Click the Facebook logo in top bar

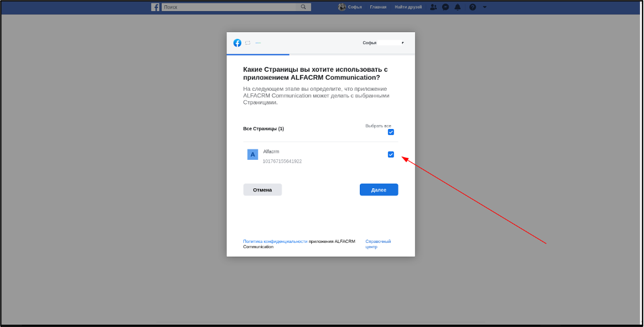pyautogui.click(x=155, y=7)
